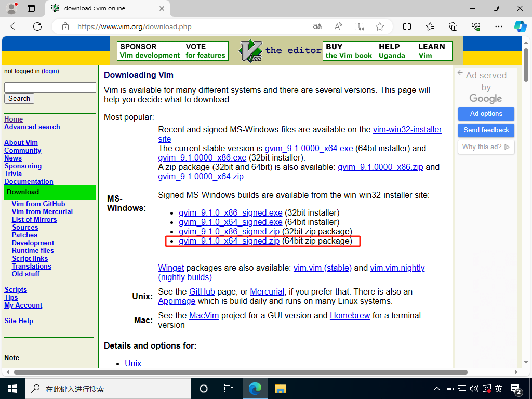Click the Search button
Viewport: 532px width, 399px height.
pos(19,98)
